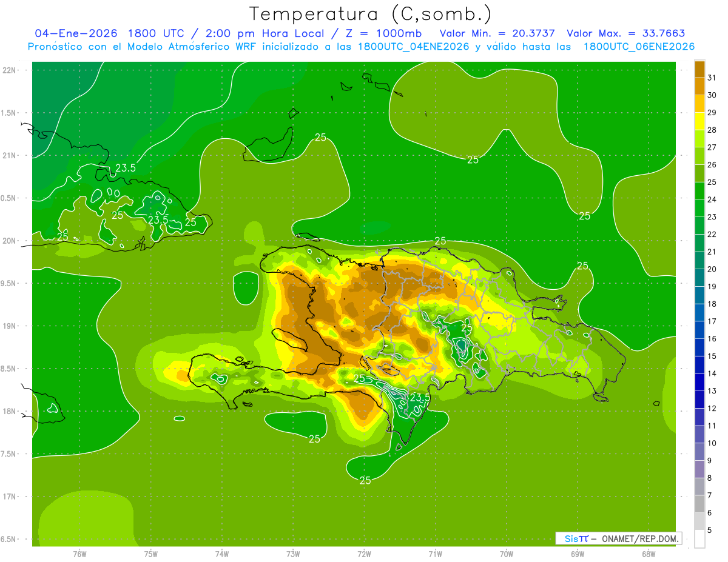This screenshot has width=728, height=562.
Task: Click the "68W" longitude axis label
Action: click(x=649, y=554)
